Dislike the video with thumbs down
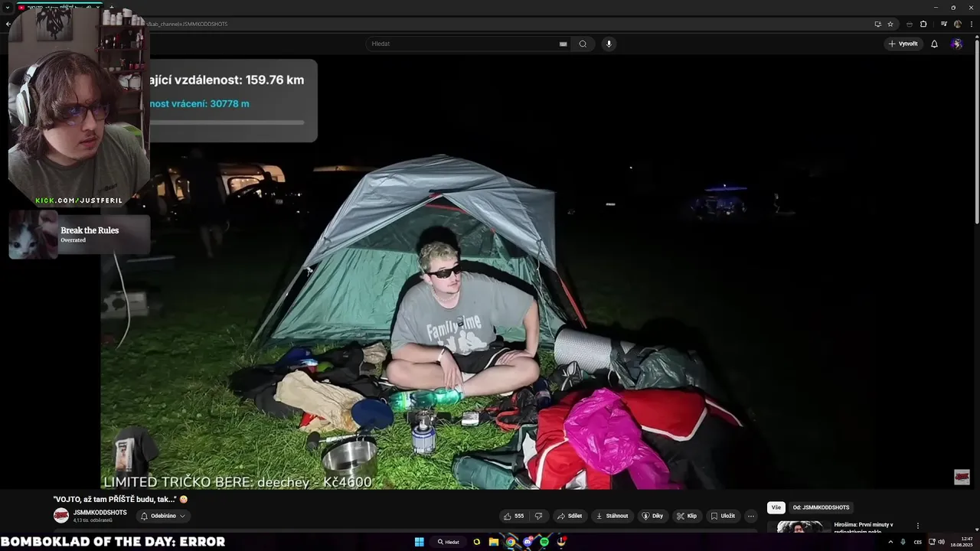The height and width of the screenshot is (551, 980). (538, 516)
